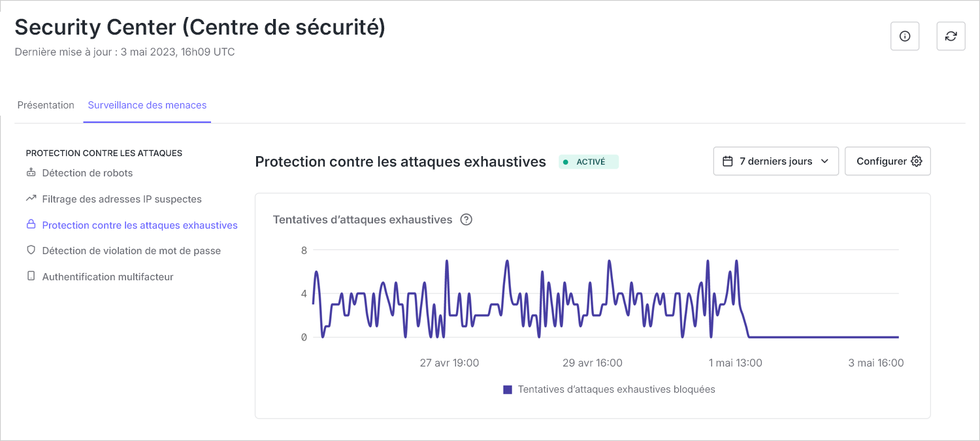Open Détection de violation de mot de passe
The width and height of the screenshot is (980, 441).
pos(131,250)
